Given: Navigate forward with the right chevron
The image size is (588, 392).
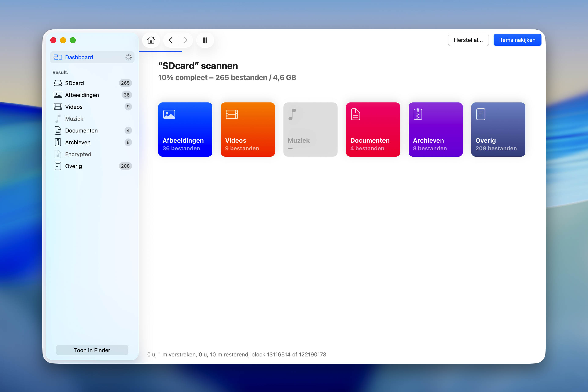Looking at the screenshot, I should point(185,40).
